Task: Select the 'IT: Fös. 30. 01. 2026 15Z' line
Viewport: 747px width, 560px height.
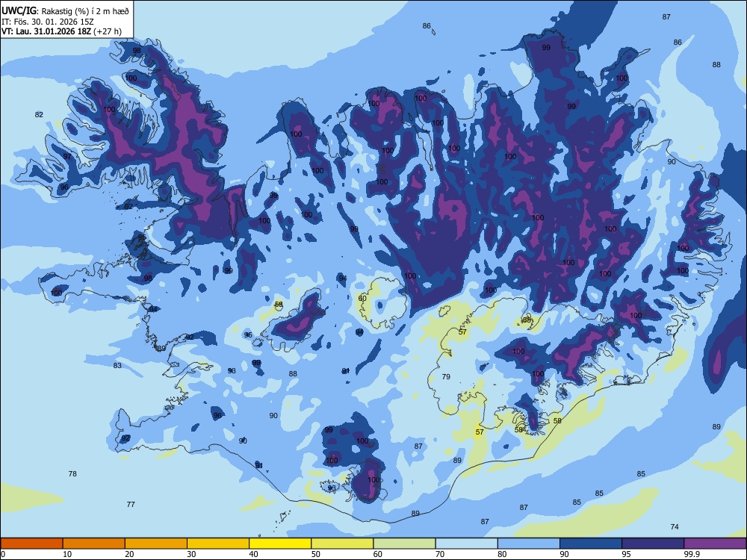Action: 48,22
